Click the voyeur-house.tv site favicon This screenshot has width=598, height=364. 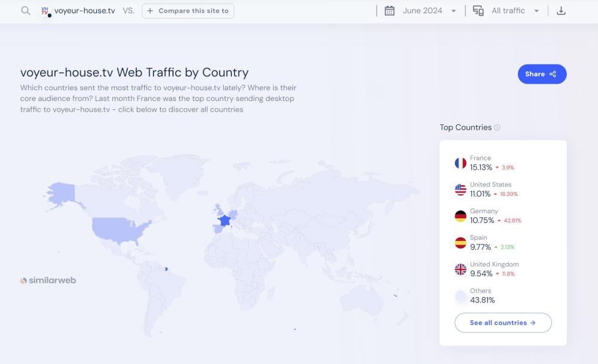pos(45,11)
